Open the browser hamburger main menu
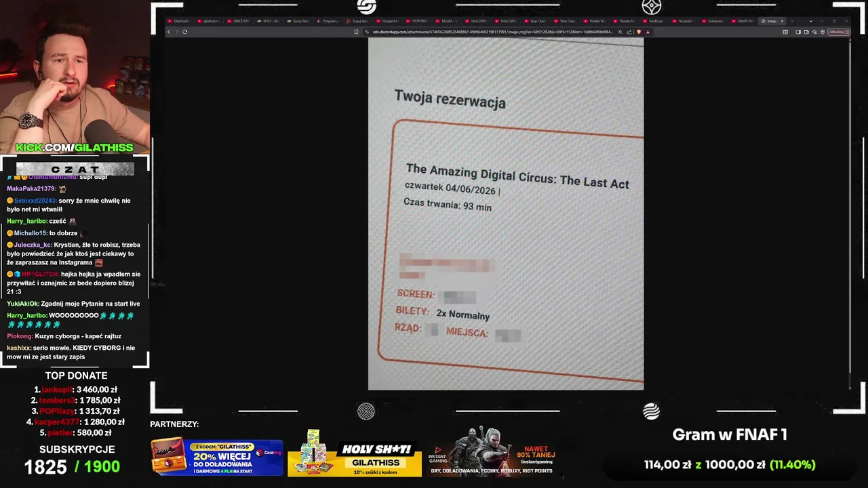Viewport: 868px width, 488px height. pyautogui.click(x=847, y=32)
